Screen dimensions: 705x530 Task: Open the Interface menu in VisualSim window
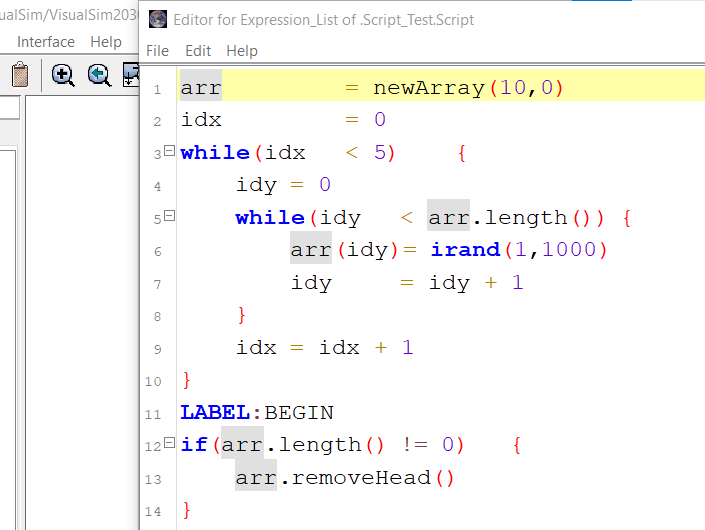click(x=46, y=42)
